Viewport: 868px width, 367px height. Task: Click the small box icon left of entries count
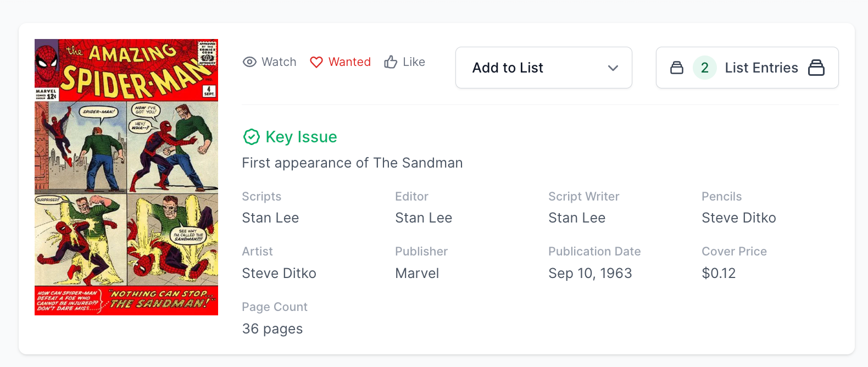tap(677, 68)
